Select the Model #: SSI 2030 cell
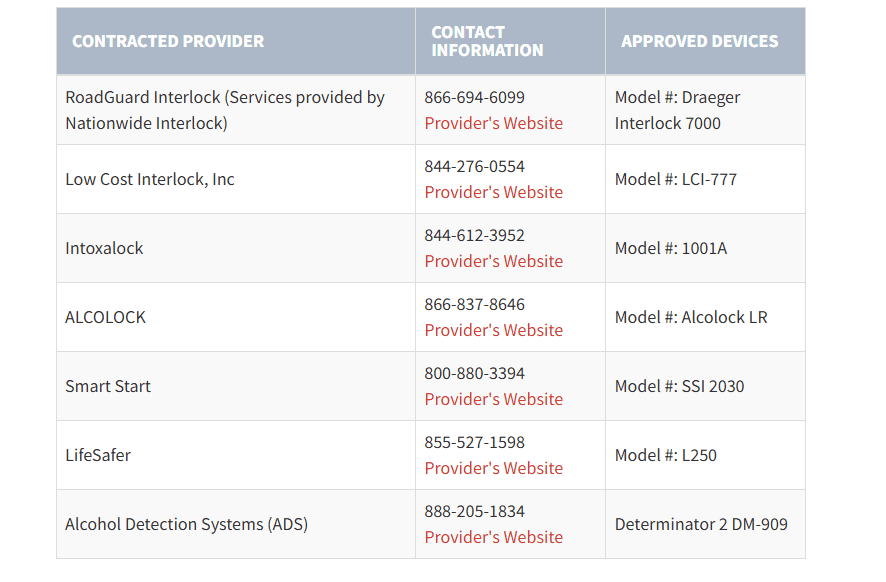 (679, 386)
